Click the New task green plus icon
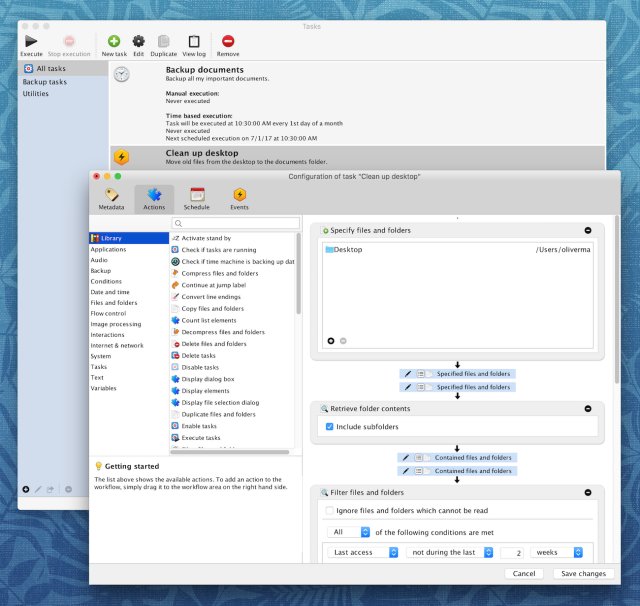This screenshot has width=640, height=606. click(114, 41)
